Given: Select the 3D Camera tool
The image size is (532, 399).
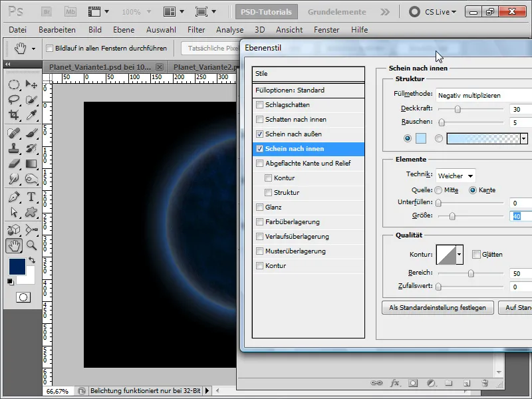Looking at the screenshot, I should (x=31, y=229).
